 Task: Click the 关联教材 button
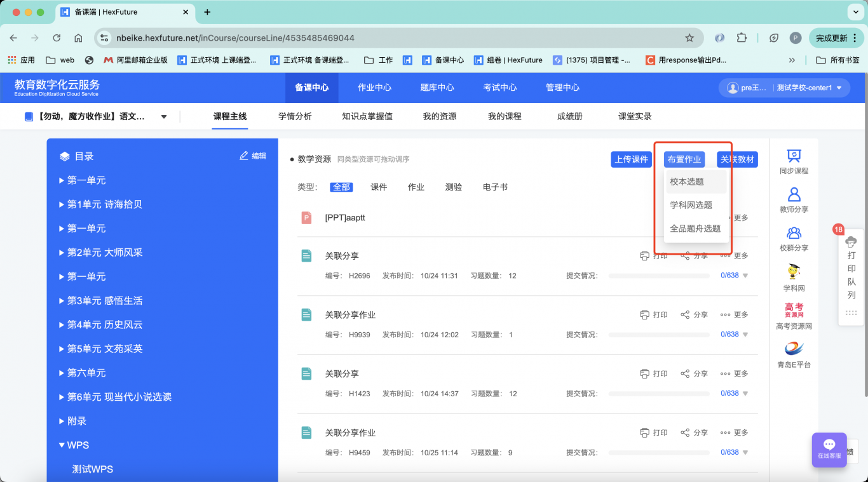click(x=738, y=159)
